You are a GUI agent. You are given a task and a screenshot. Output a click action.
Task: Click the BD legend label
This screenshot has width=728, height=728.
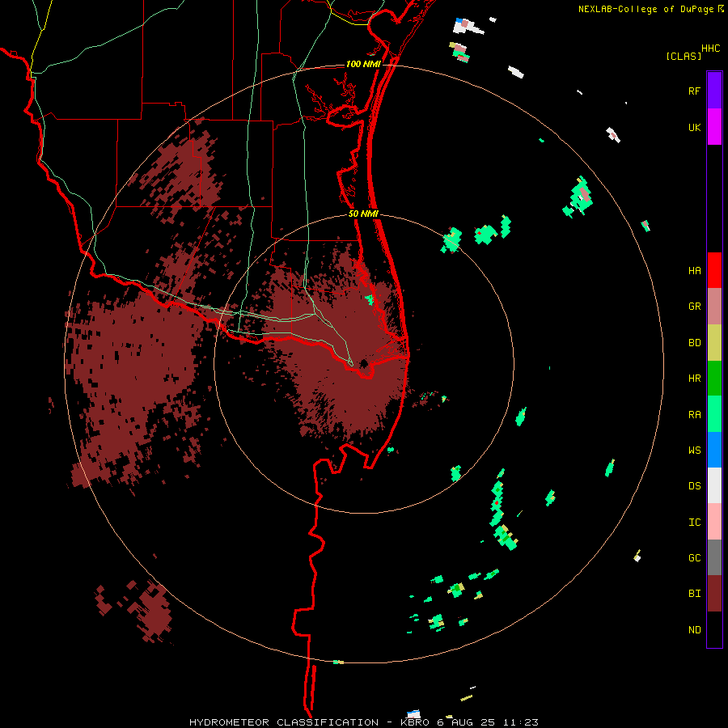click(694, 343)
